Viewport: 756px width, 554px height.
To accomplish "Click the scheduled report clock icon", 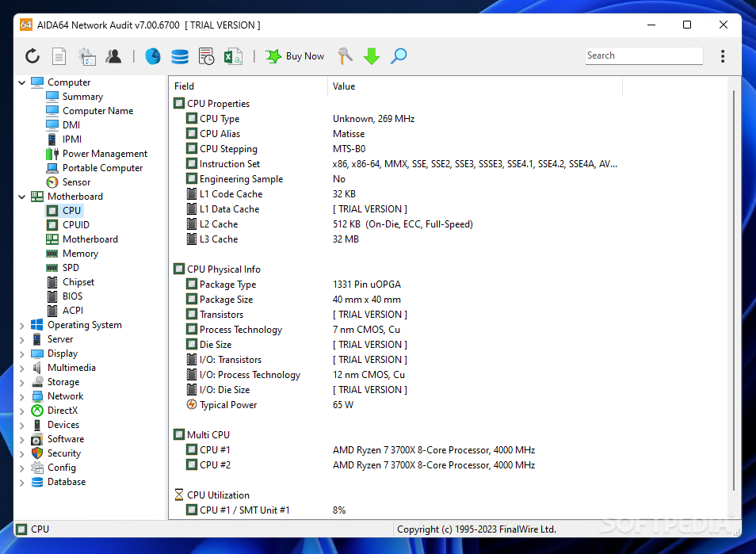I will pyautogui.click(x=206, y=56).
